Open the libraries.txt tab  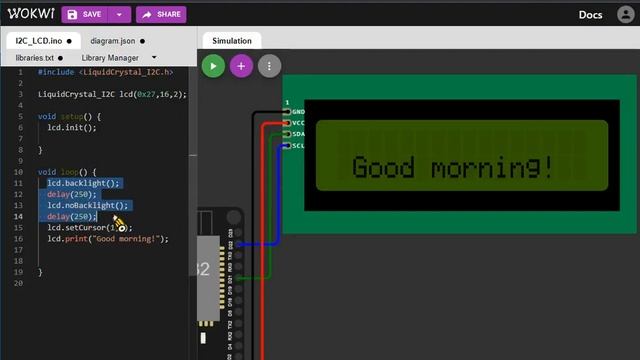pyautogui.click(x=39, y=58)
